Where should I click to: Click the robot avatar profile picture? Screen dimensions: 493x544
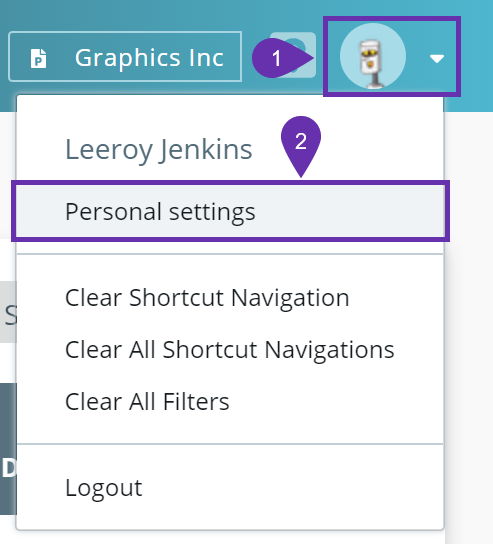373,56
